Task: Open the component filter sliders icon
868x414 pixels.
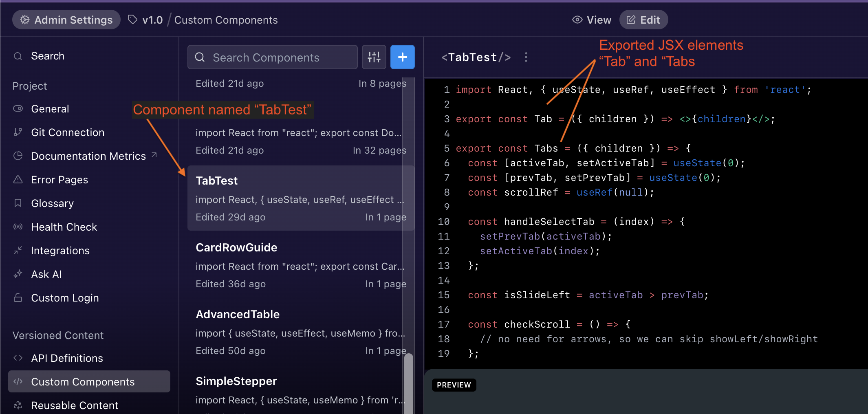Action: pos(374,57)
